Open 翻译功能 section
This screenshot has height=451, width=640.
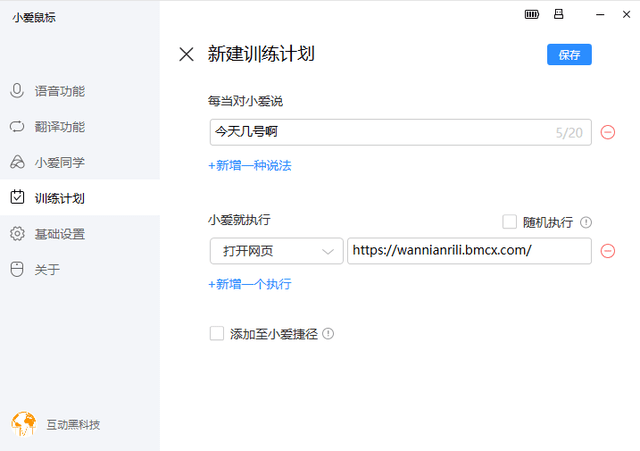80,127
